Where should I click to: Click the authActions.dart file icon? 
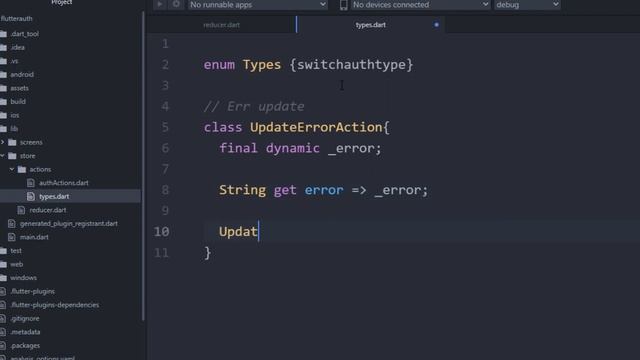click(31, 183)
